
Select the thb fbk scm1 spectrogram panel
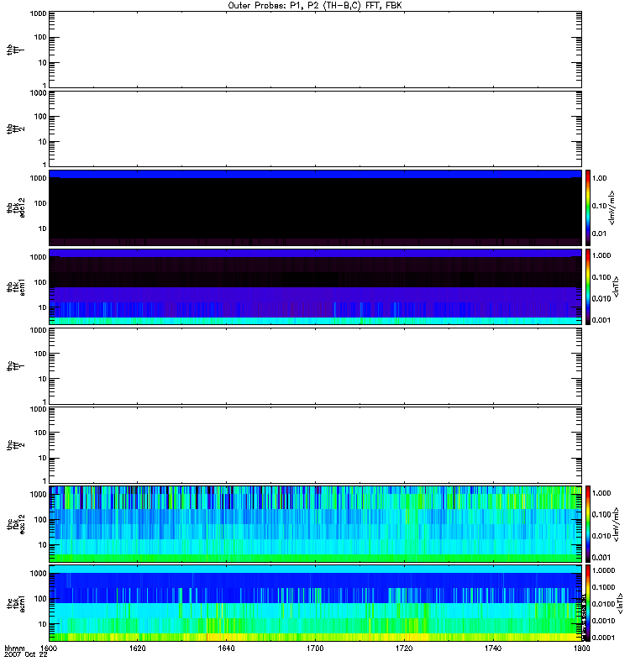pos(314,286)
